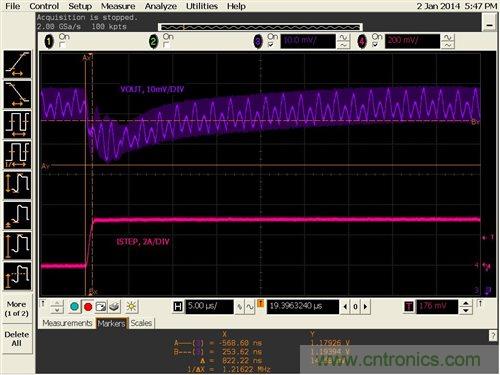500x375 pixels.
Task: Switch to the Scales tab
Action: 141,323
